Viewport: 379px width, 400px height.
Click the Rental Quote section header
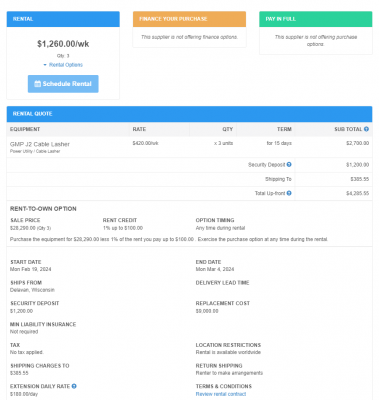tap(189, 114)
